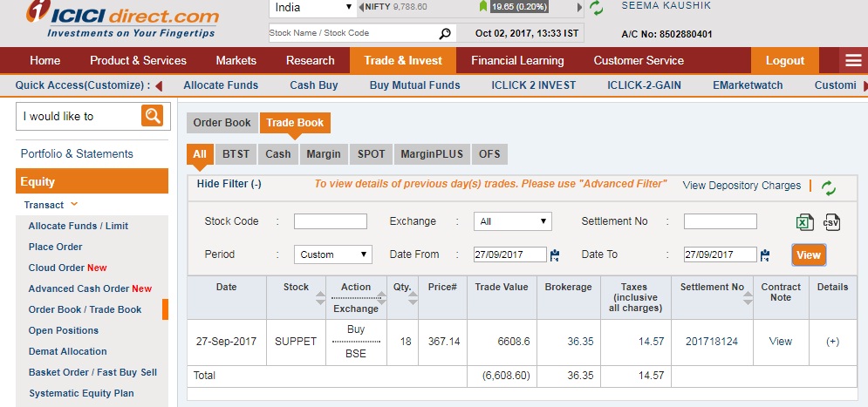The width and height of the screenshot is (868, 407).
Task: Click the orange View button
Action: pyautogui.click(x=809, y=255)
